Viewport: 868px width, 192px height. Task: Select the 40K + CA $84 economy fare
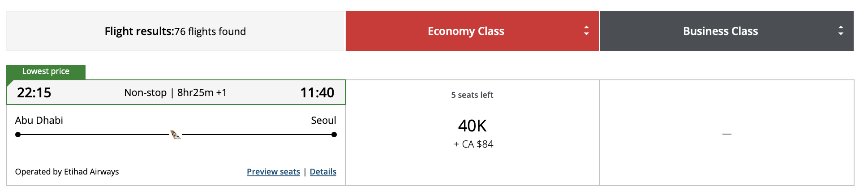[x=473, y=133]
